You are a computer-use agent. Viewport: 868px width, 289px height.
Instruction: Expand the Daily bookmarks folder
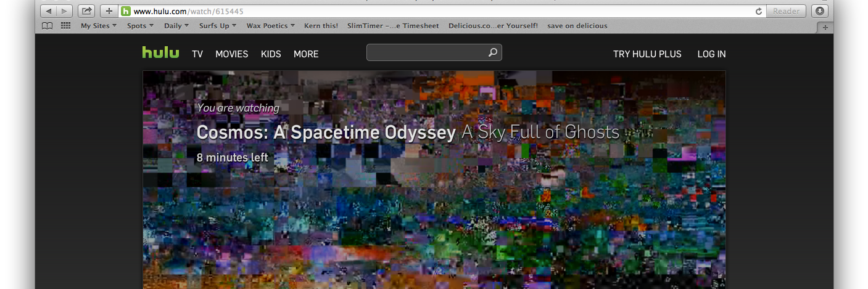pyautogui.click(x=176, y=26)
